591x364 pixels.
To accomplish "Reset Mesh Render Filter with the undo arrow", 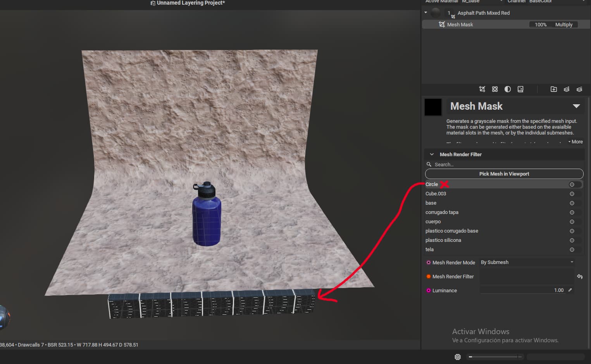I will (580, 276).
